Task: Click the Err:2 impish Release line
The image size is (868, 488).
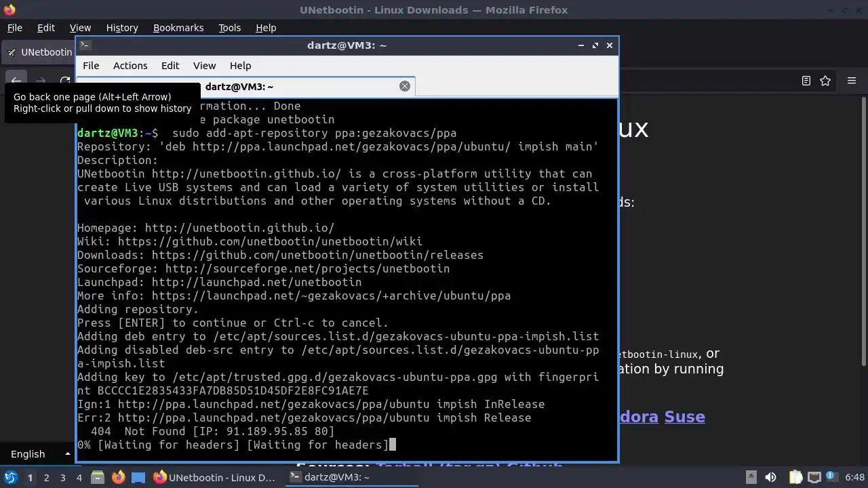Action: (304, 418)
